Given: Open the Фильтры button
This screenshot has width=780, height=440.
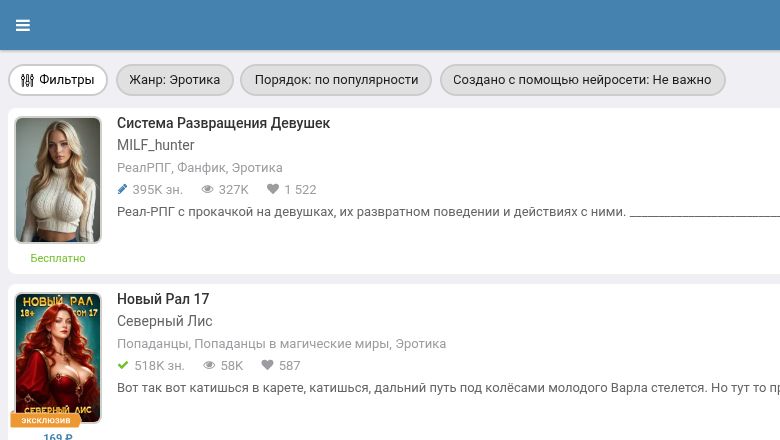Looking at the screenshot, I should [x=58, y=80].
